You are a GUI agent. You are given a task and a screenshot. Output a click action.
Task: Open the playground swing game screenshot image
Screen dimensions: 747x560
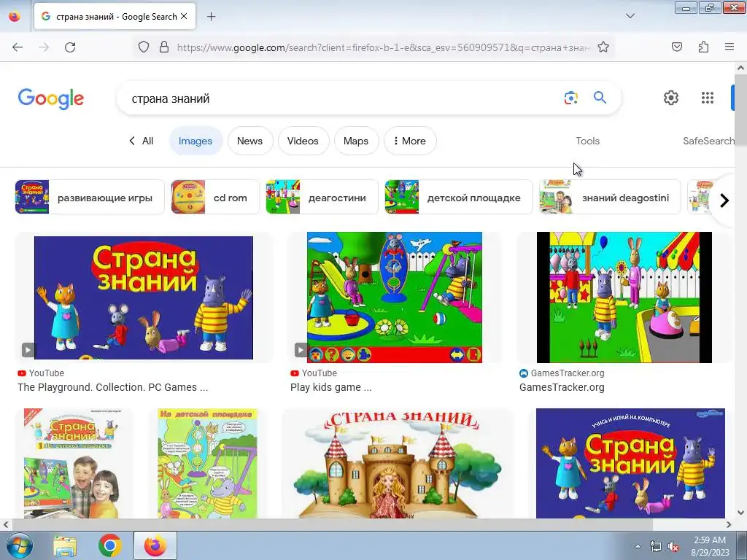pyautogui.click(x=395, y=297)
